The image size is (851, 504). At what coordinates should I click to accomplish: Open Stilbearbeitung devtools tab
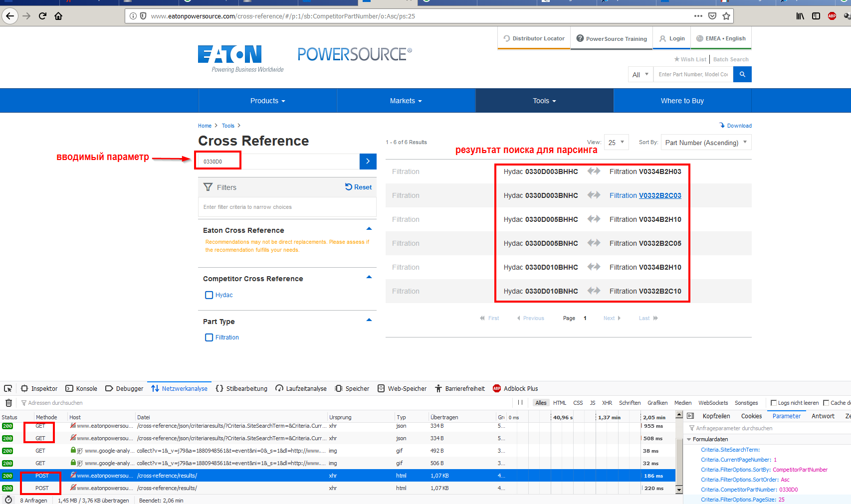pos(241,388)
